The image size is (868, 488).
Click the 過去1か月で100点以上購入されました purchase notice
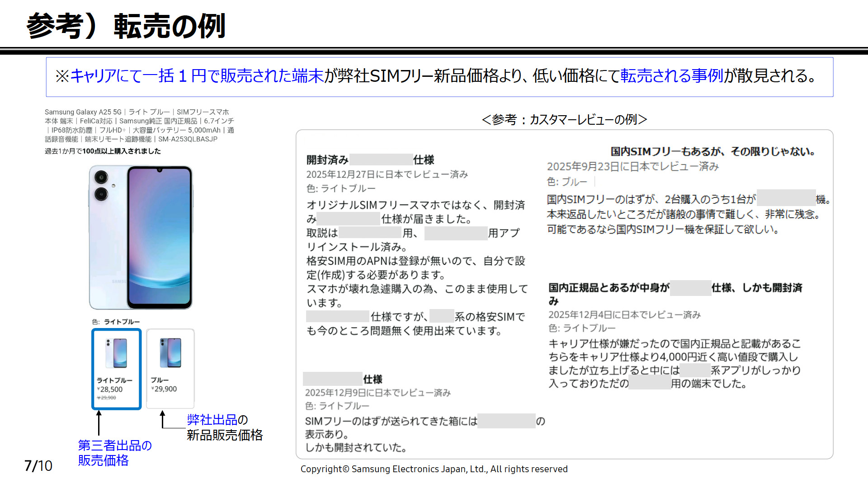[103, 151]
